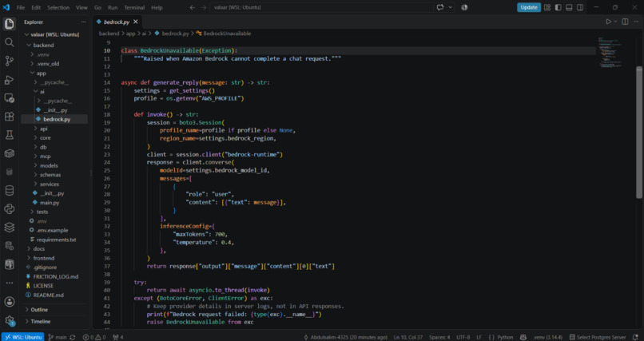Open the Selection menu
The image size is (644, 341).
coord(58,7)
